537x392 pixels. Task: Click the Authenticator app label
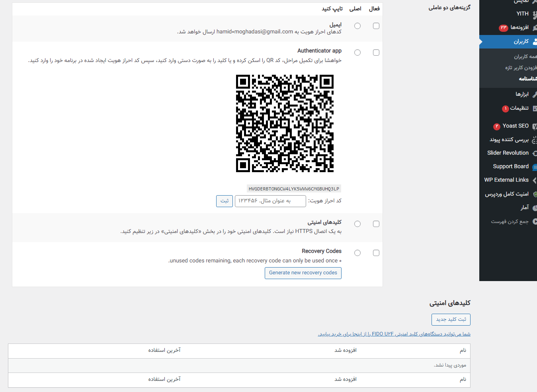[x=319, y=51]
